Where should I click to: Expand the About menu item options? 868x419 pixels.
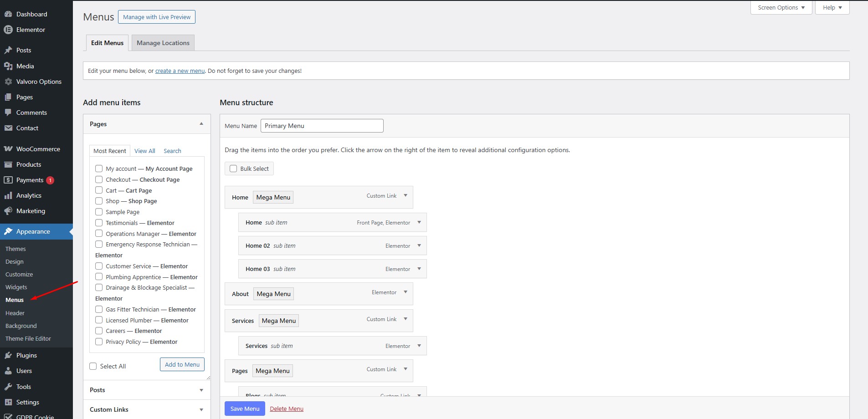coord(405,292)
